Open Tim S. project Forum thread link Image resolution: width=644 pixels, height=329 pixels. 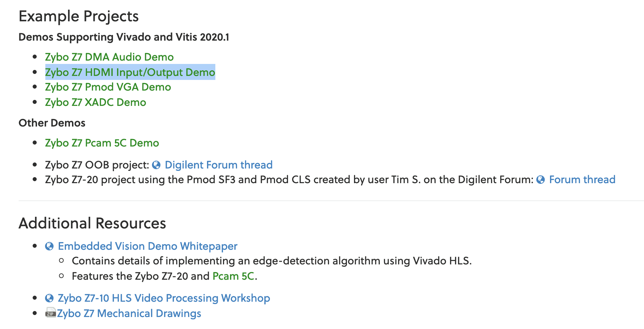[582, 180]
